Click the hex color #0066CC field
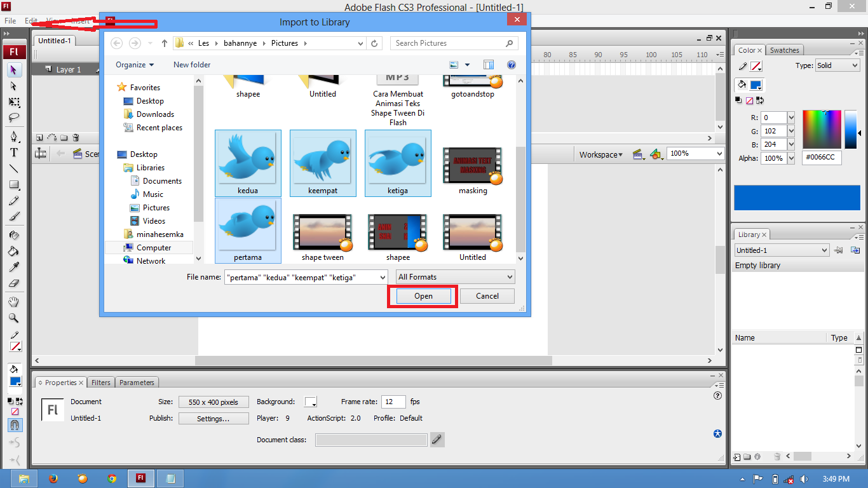868x488 pixels. [x=822, y=158]
